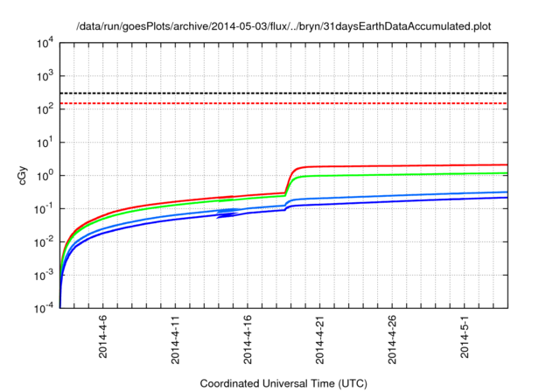The height and width of the screenshot is (392, 560).
Task: Click the 2014-4-11 date tick label
Action: coord(175,339)
